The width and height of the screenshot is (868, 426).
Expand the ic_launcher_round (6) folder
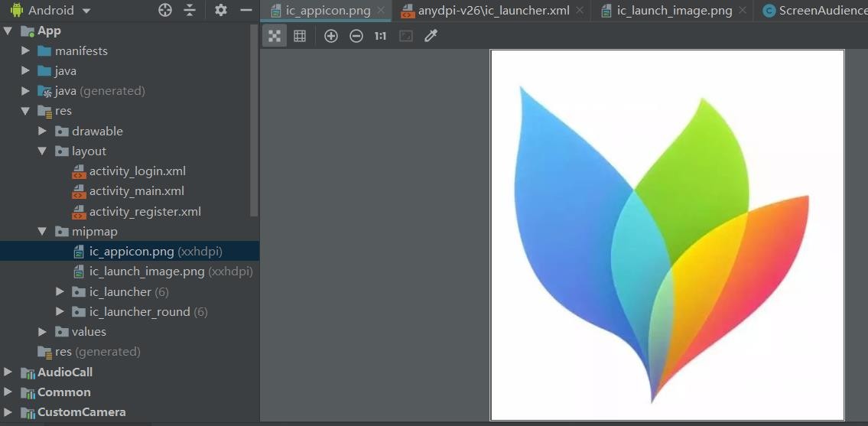[x=60, y=311]
